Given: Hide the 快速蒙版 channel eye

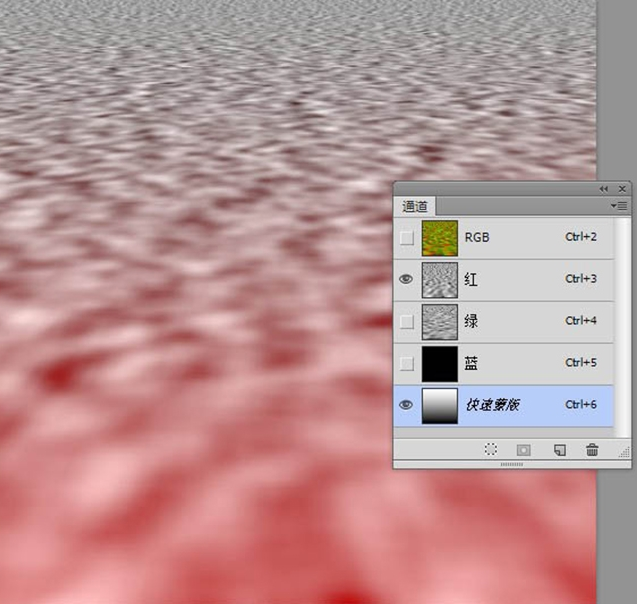Looking at the screenshot, I should 406,405.
